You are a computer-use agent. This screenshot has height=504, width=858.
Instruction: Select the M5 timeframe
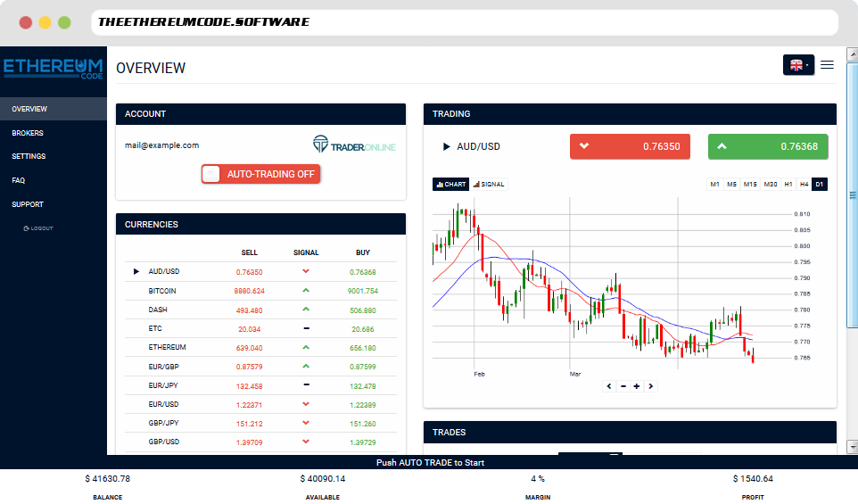click(731, 185)
